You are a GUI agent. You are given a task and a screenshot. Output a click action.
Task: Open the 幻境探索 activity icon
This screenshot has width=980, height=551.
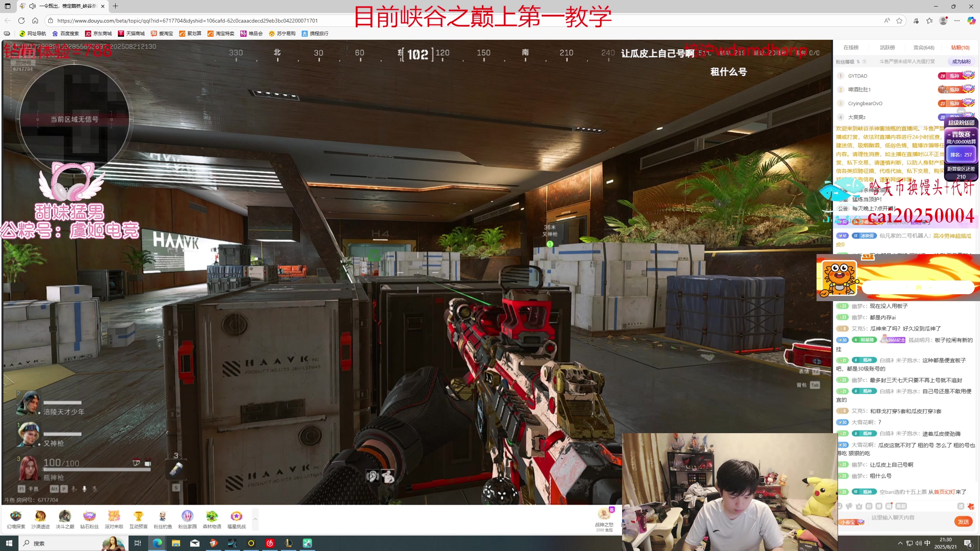pos(16,519)
